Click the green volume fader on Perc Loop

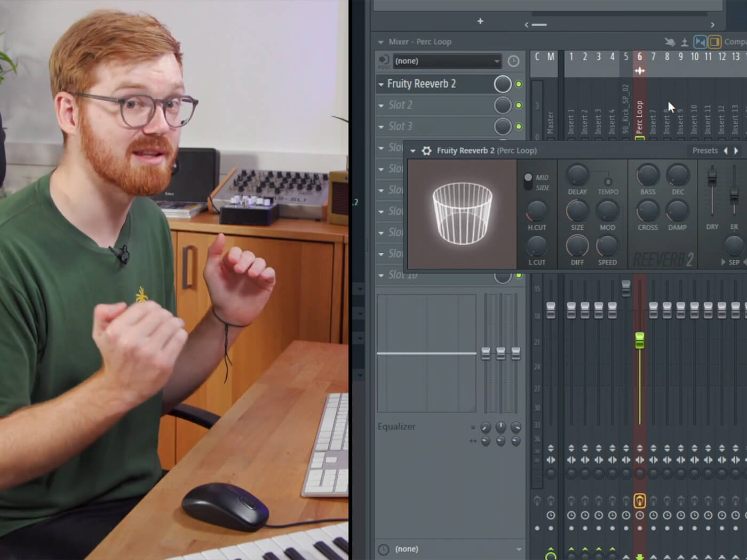click(640, 341)
